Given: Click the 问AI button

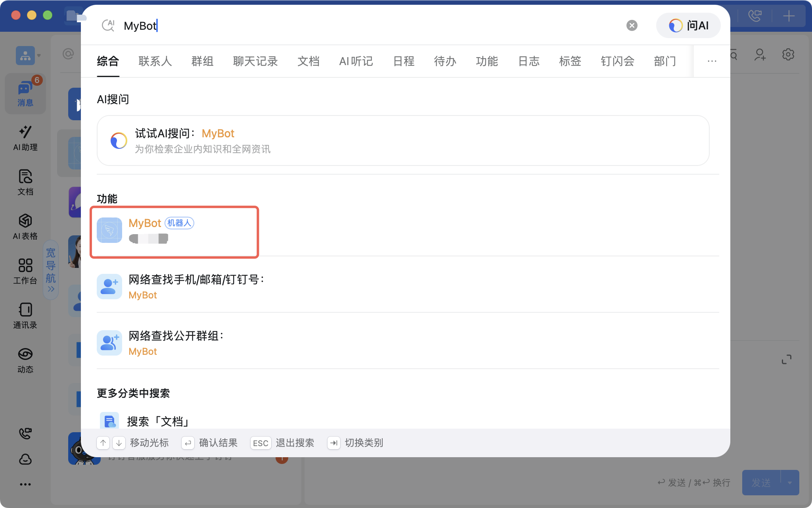Looking at the screenshot, I should (x=688, y=25).
